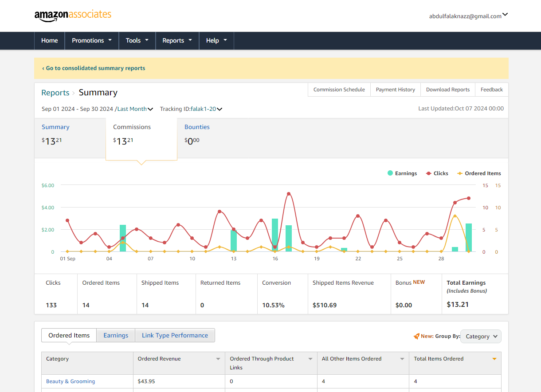Click the ordered items peak point near day 29
This screenshot has width=541, height=392.
coord(455,216)
